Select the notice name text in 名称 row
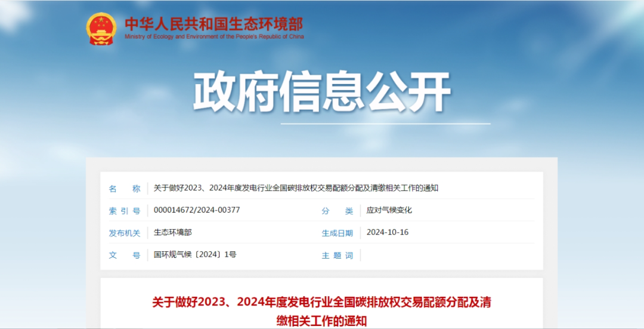 [x=296, y=189]
